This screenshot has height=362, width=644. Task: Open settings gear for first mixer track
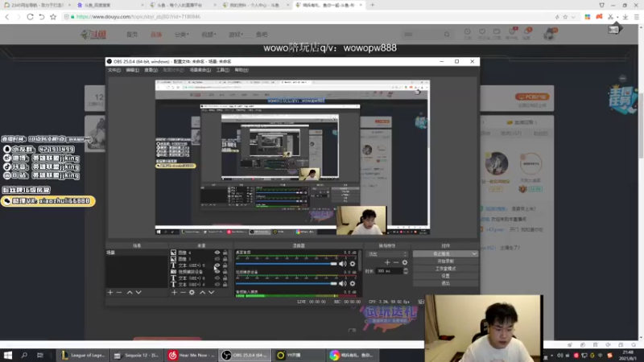point(353,264)
